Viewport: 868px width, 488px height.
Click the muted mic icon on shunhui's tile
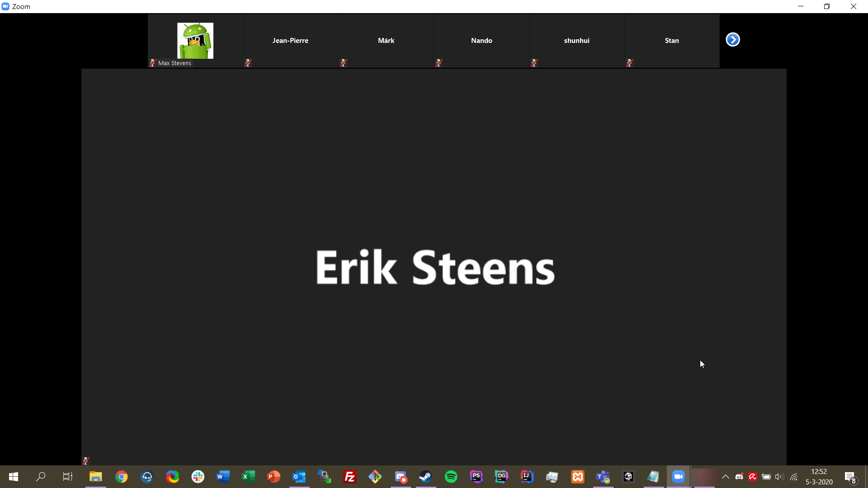coord(534,63)
